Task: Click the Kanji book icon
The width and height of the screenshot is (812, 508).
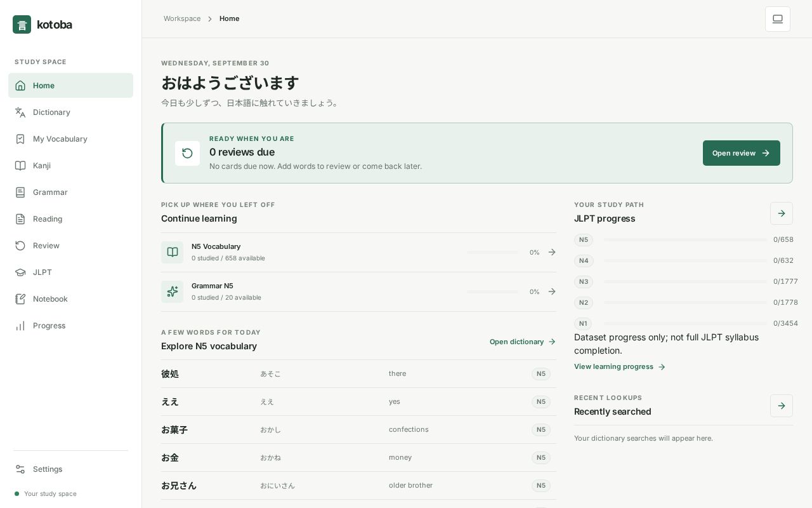Action: point(20,166)
